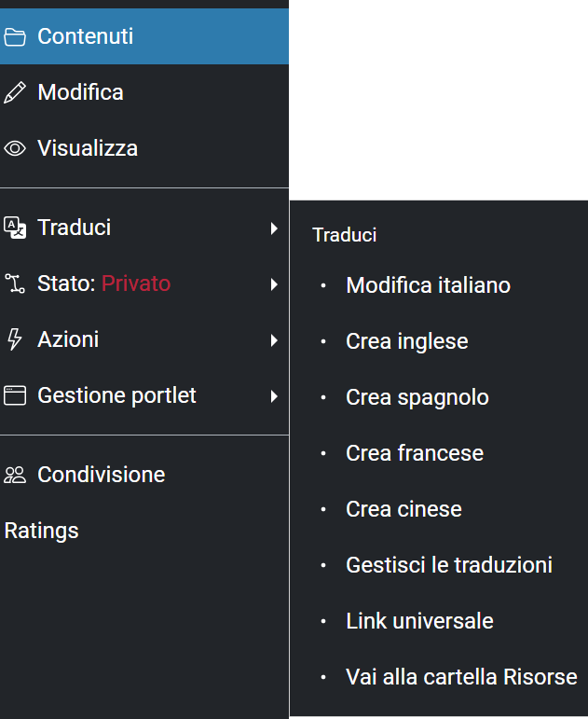
Task: Choose Crea spagnolo translation option
Action: point(417,397)
